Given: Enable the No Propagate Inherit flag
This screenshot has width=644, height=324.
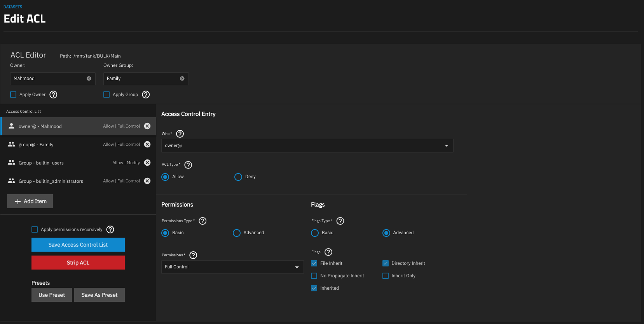Looking at the screenshot, I should pyautogui.click(x=314, y=276).
